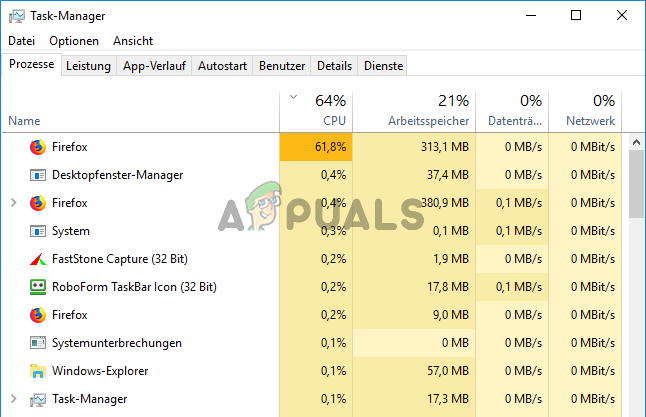646x417 pixels.
Task: Click the FastStone Capture icon
Action: click(38, 259)
